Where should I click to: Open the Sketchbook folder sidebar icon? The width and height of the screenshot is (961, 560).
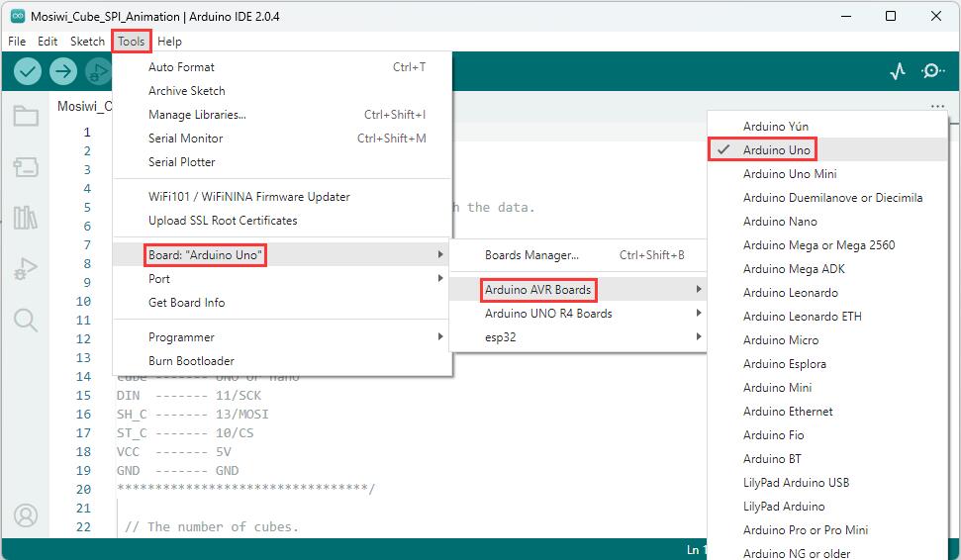pos(26,115)
